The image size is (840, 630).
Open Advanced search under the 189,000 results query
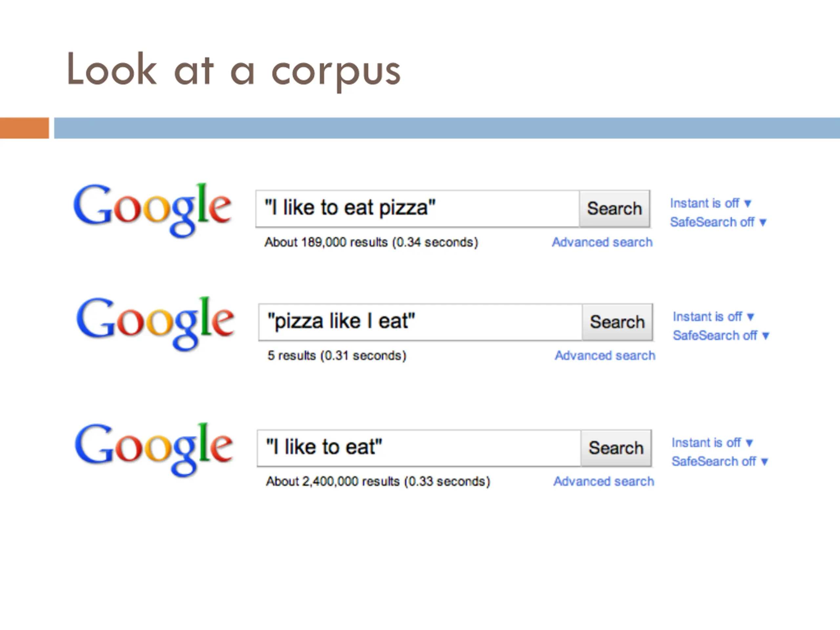pos(602,242)
